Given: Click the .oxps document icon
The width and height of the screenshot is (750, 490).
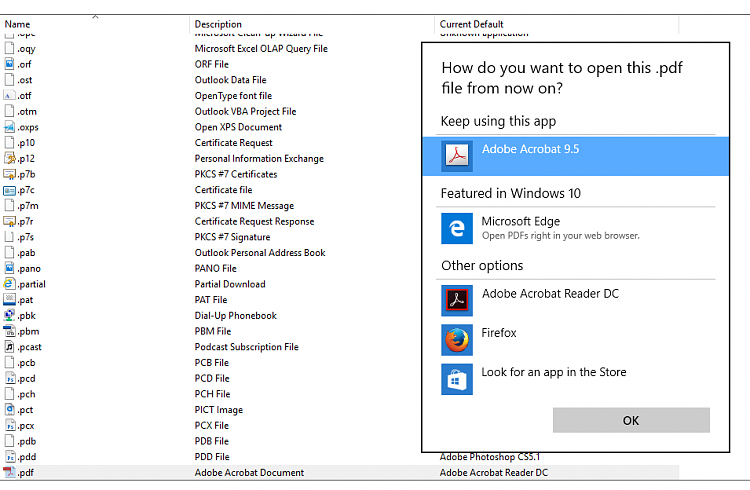Looking at the screenshot, I should click(9, 127).
